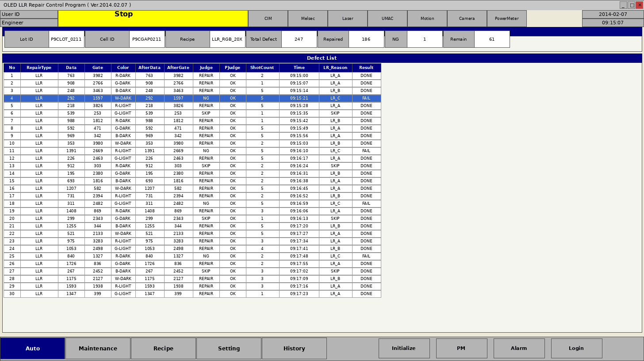
Task: Click the PM button
Action: tap(461, 349)
